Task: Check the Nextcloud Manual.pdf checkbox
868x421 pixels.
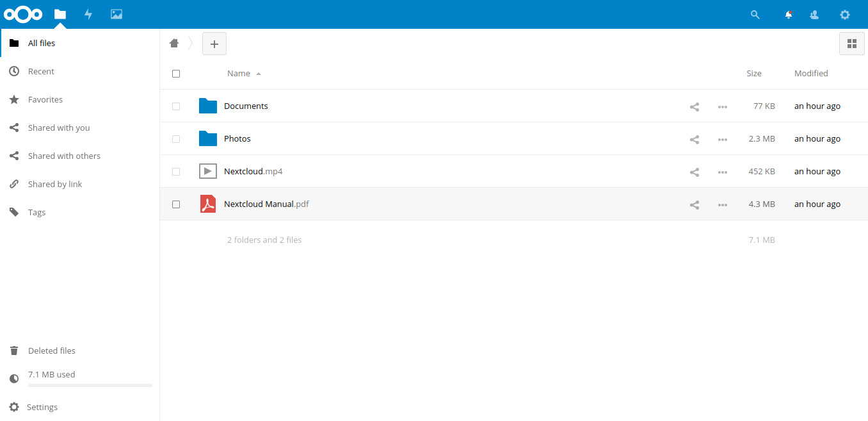Action: click(x=176, y=204)
